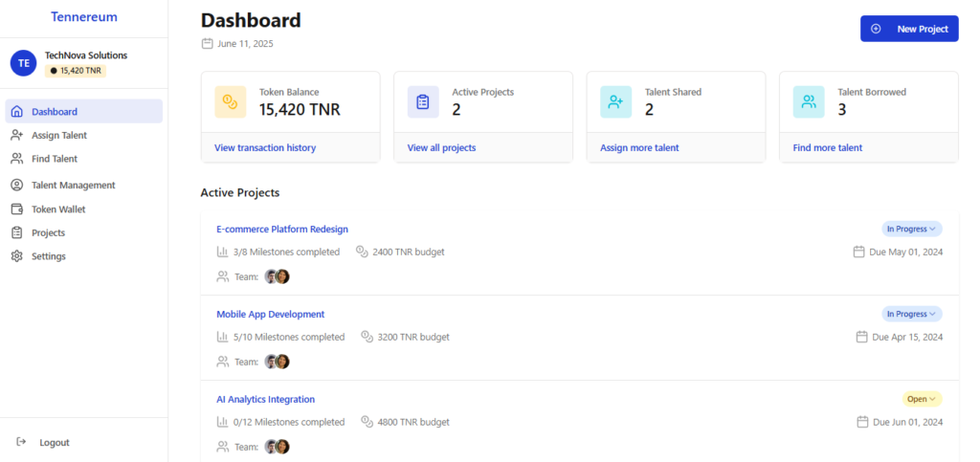
Task: Click the milestones chart icon for AI Analytics Integration
Action: click(222, 422)
